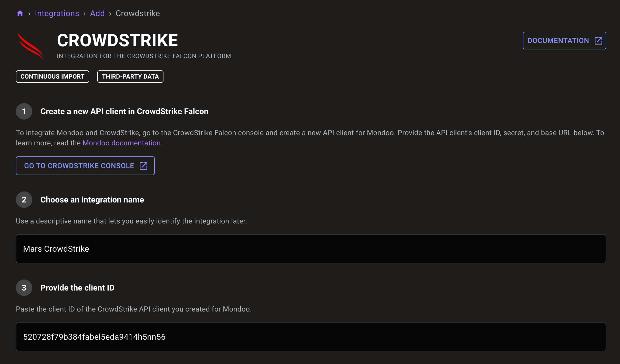Image resolution: width=620 pixels, height=364 pixels.
Task: Click heading 'Choose an integration name'
Action: point(92,200)
